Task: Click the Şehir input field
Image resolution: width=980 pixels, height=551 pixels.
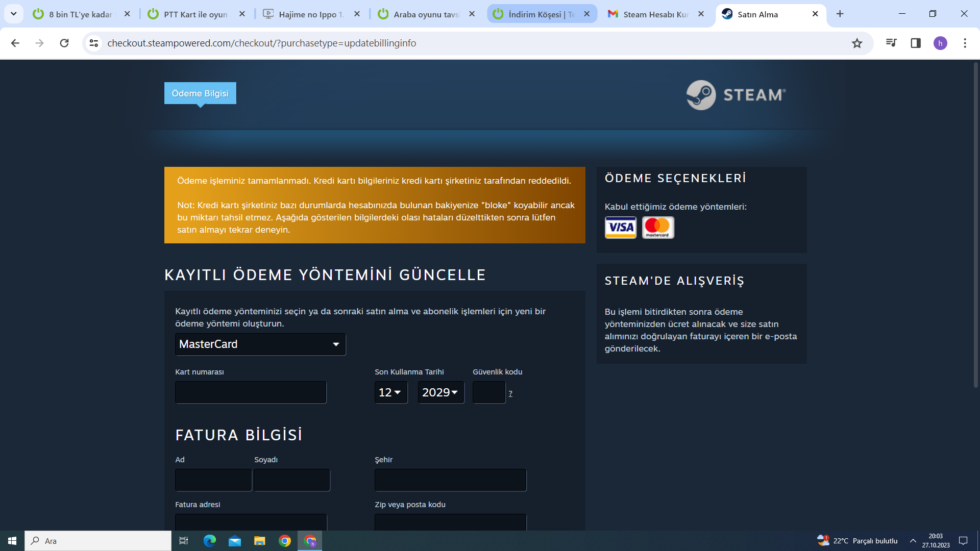Action: click(x=450, y=480)
